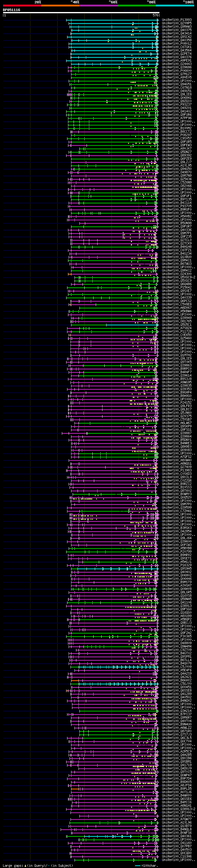Image resolution: width=197 pixels, height=868 pixels.
Task: Click the white query length bar
Action: (81, 12)
